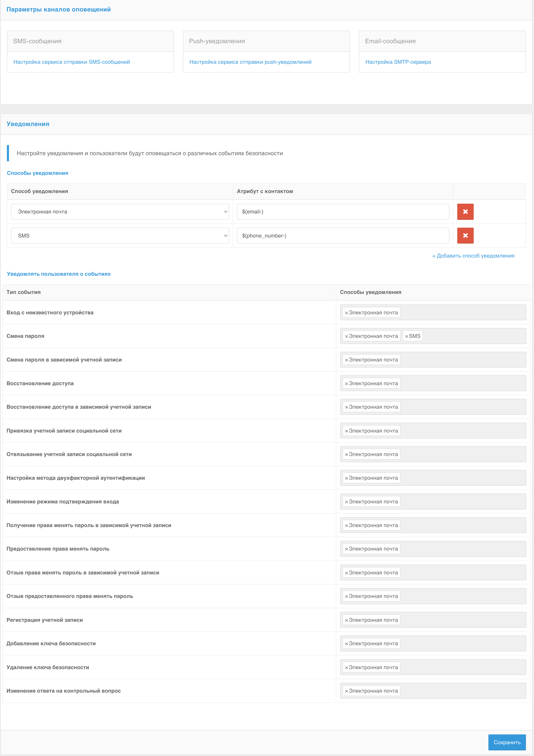This screenshot has height=756, width=534.
Task: Remove email tag from Регистрация учетной записи
Action: click(x=346, y=620)
